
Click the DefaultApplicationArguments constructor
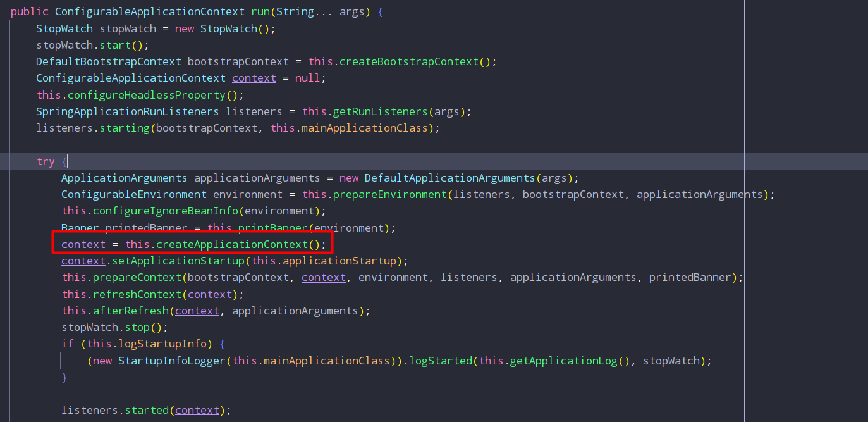450,178
